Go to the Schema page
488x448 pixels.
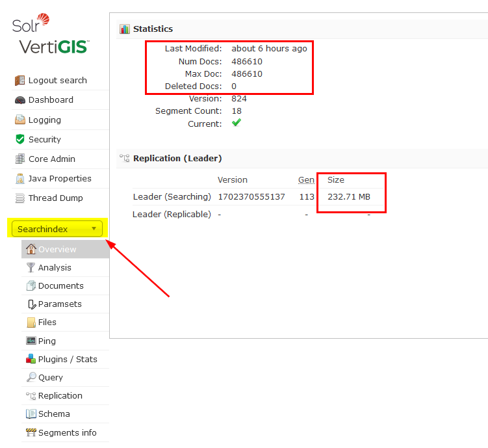tap(54, 414)
